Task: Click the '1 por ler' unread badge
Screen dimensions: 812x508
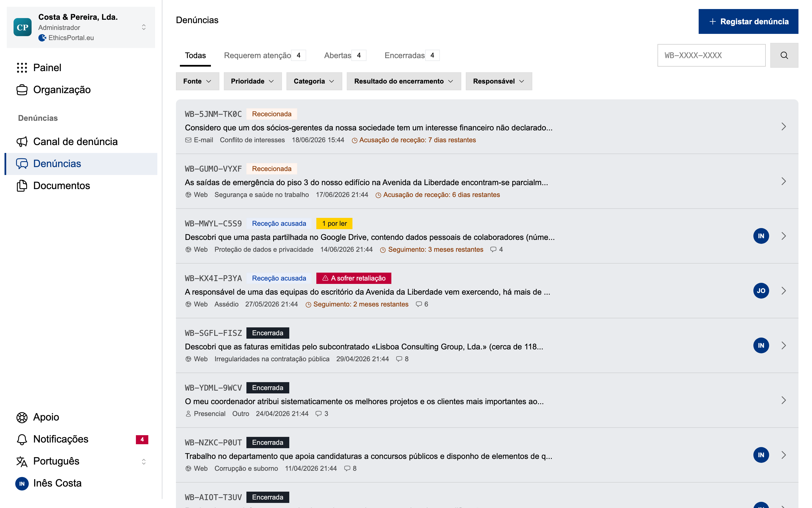Action: tap(334, 224)
